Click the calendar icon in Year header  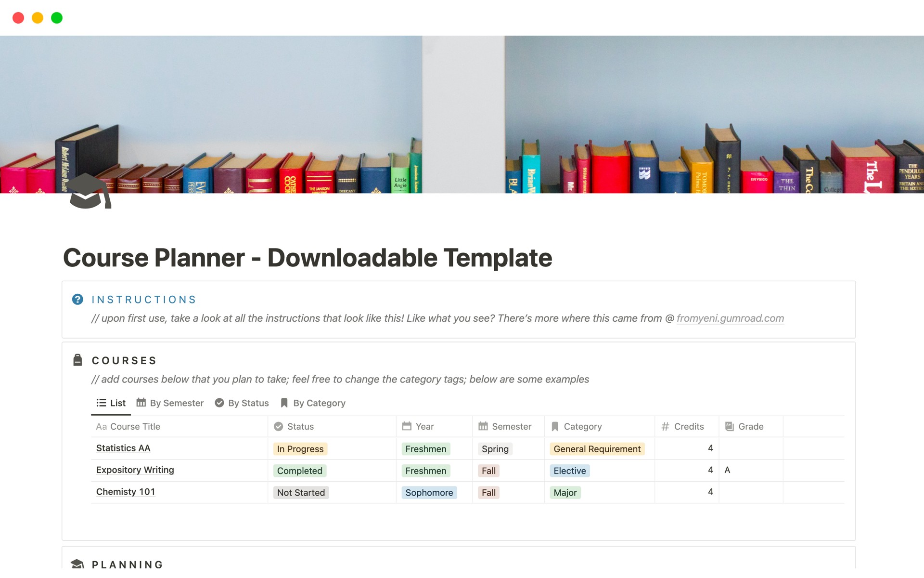click(407, 426)
